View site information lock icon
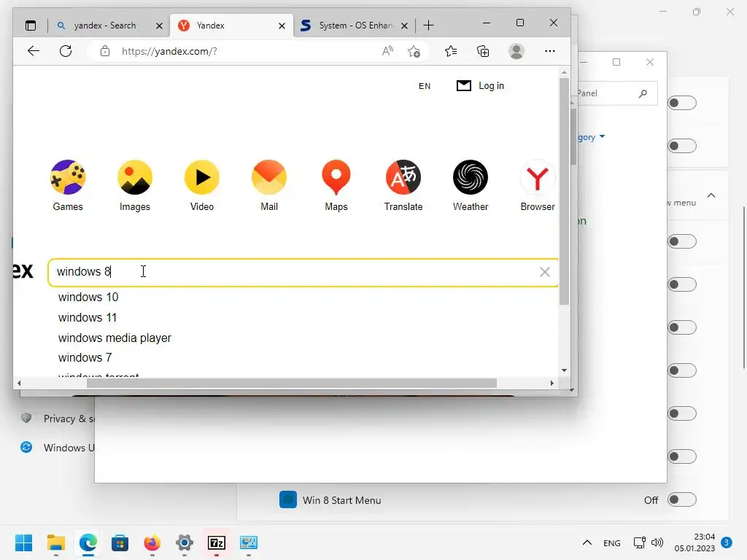This screenshot has width=747, height=560. [105, 51]
